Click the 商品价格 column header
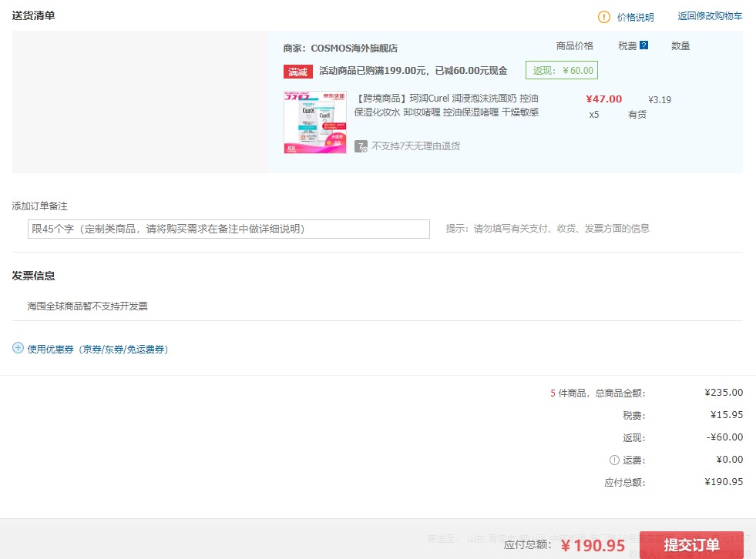756x559 pixels. [575, 45]
